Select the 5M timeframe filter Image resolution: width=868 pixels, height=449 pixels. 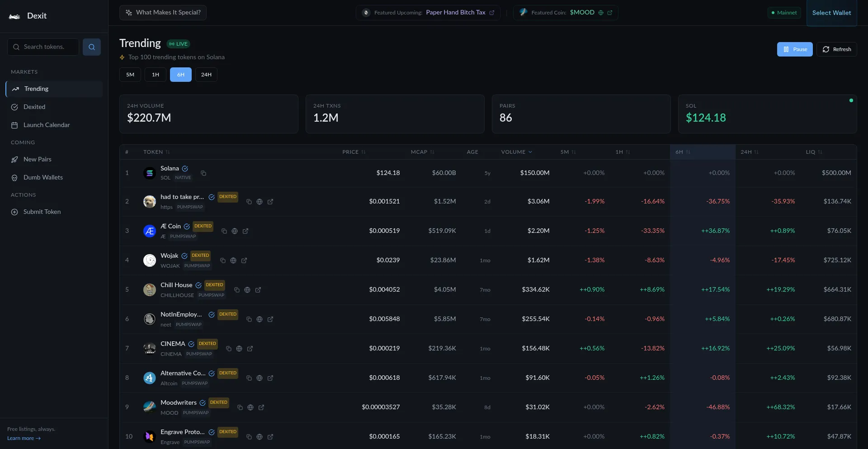click(130, 75)
